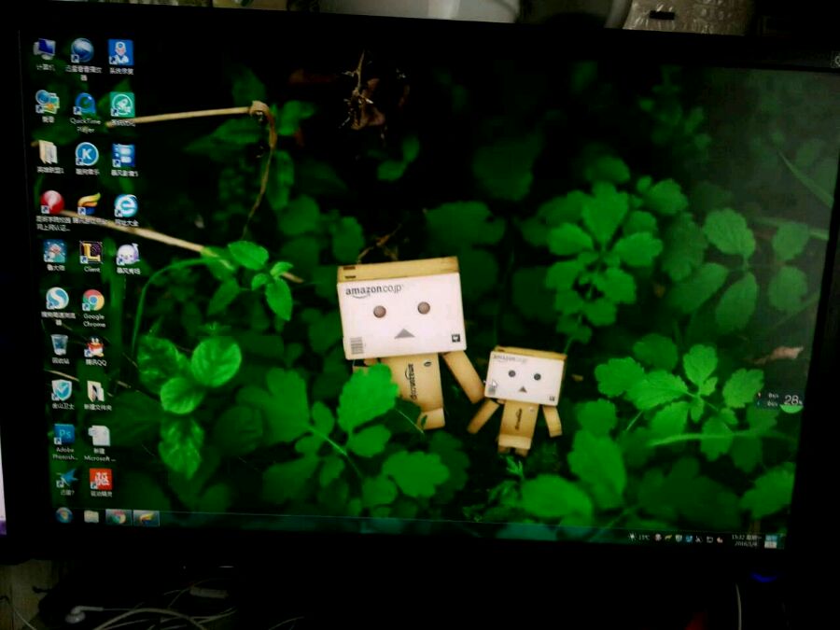Launch the Tencent game platform flame icon

coord(89,208)
